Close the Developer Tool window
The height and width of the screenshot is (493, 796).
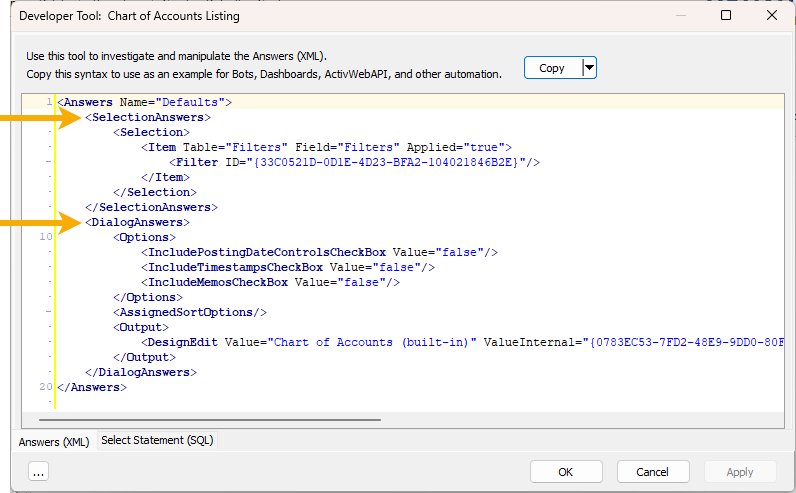pyautogui.click(x=772, y=15)
